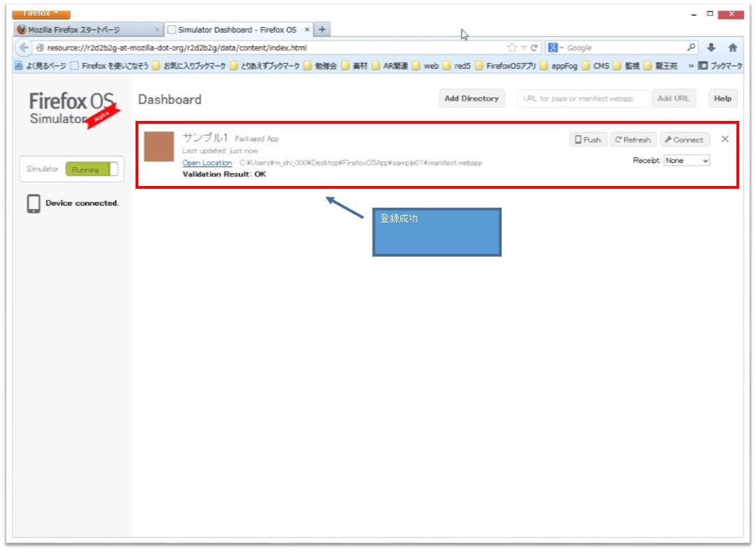Refresh the サンプル1 app
Image resolution: width=756 pixels, height=551 pixels.
(633, 140)
